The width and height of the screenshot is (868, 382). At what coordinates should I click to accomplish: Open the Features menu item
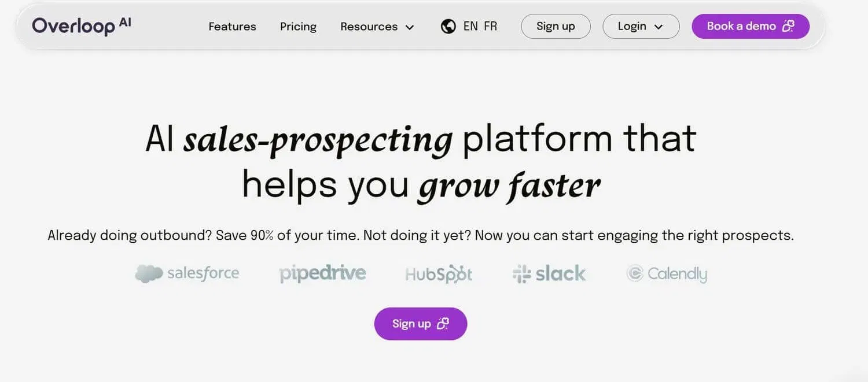(232, 27)
